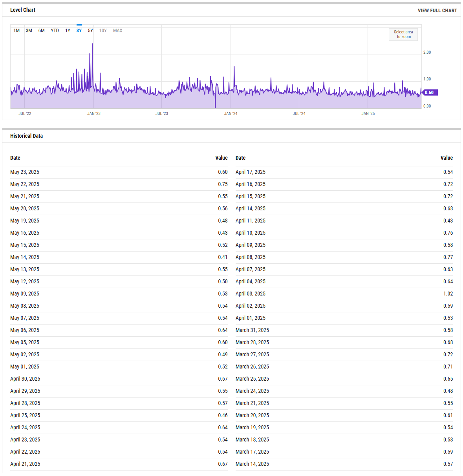Click the JAN '24 axis label
The height and width of the screenshot is (476, 463).
231,113
